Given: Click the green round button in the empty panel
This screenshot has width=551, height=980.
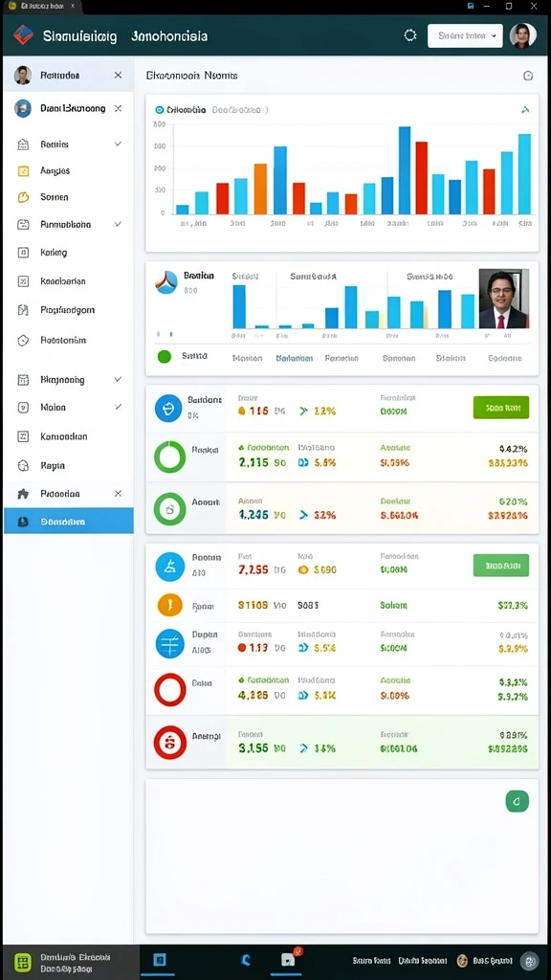Looking at the screenshot, I should tap(517, 801).
